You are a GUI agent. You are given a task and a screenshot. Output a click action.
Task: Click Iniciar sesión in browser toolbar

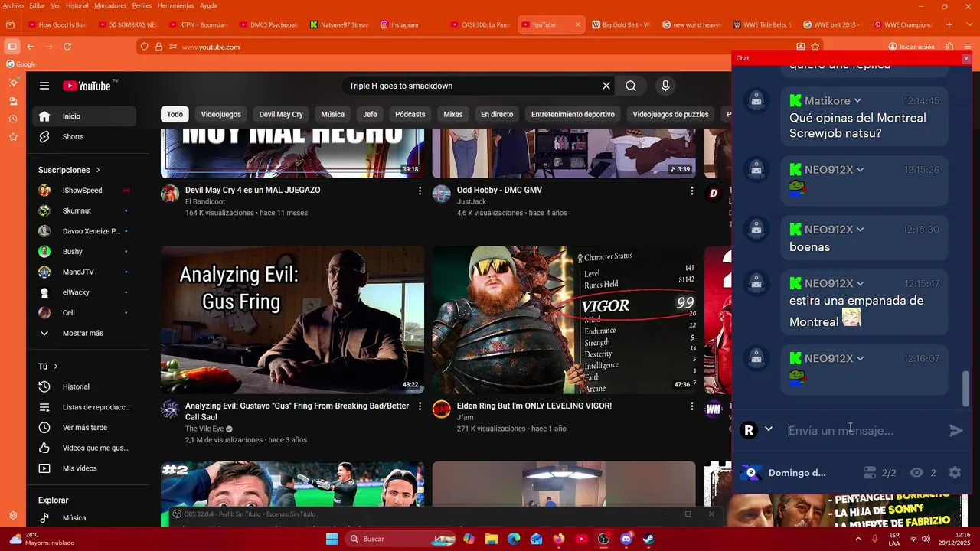click(x=911, y=47)
